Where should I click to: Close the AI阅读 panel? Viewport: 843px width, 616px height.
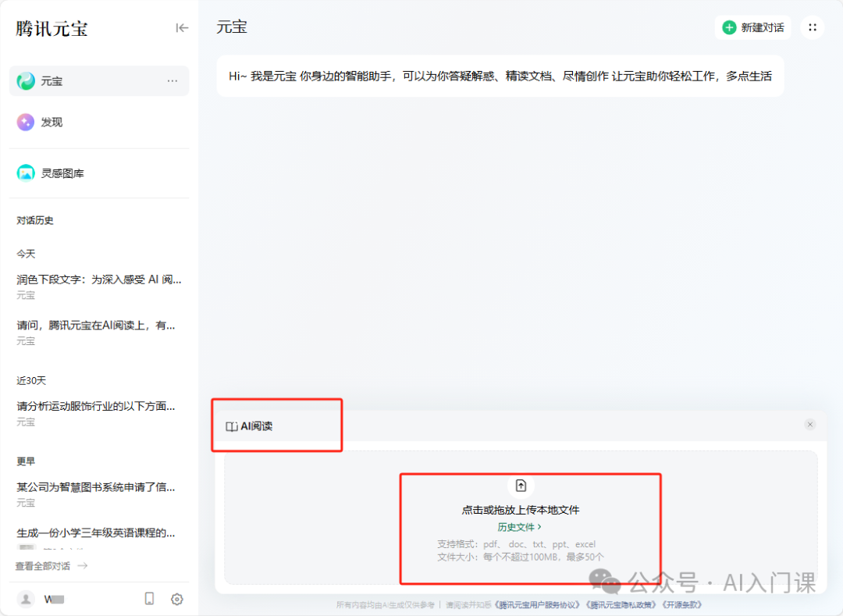pyautogui.click(x=810, y=425)
